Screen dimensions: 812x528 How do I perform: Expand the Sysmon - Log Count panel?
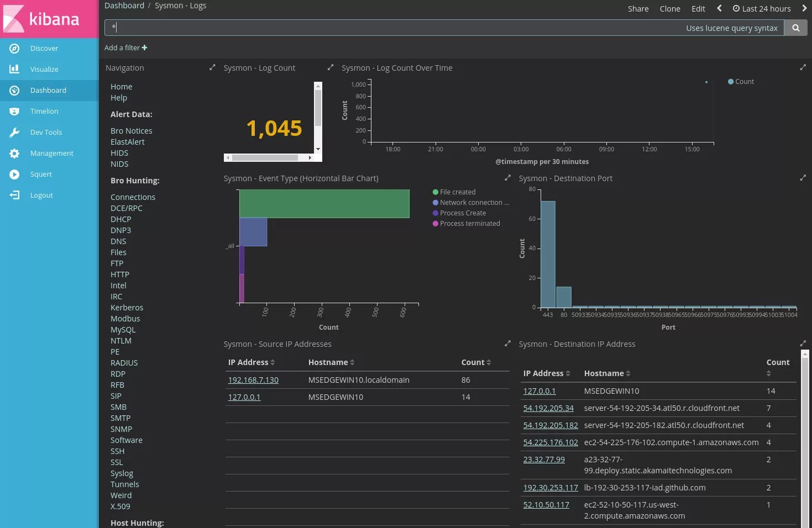(x=331, y=67)
